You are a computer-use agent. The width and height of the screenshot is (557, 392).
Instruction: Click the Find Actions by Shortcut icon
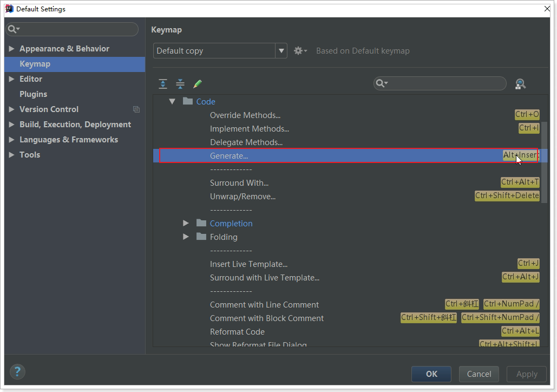(x=520, y=84)
